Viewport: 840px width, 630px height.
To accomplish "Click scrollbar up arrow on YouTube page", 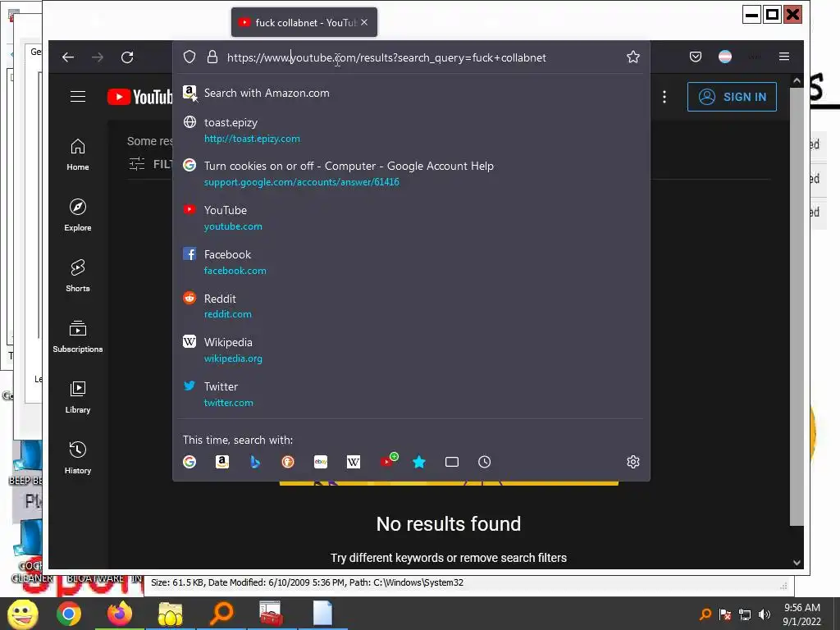I will (797, 80).
